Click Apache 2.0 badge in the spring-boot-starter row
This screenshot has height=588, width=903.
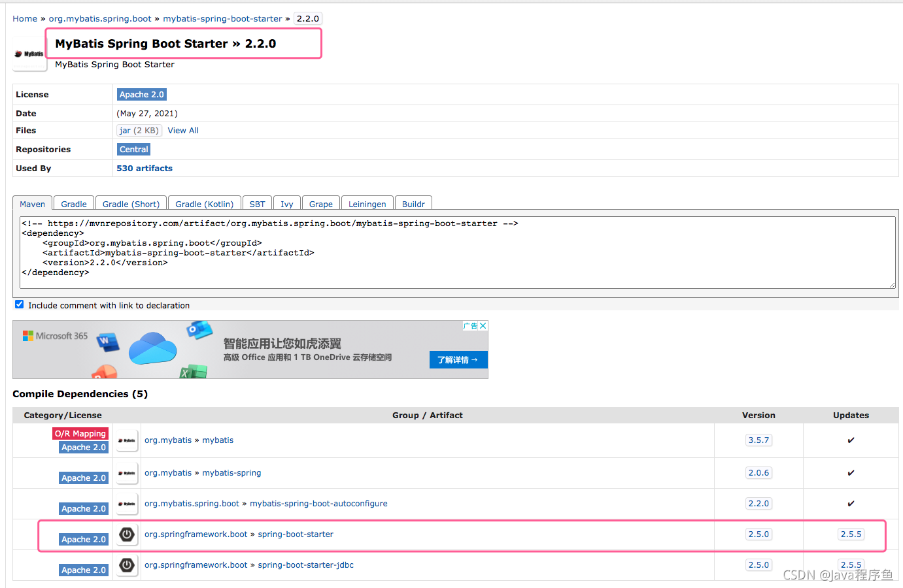pyautogui.click(x=84, y=540)
